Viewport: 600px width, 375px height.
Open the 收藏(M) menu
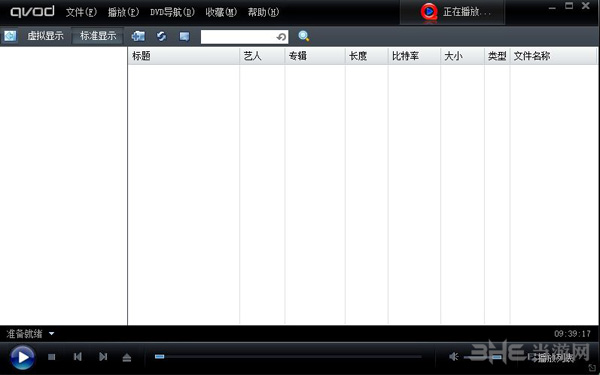(221, 12)
